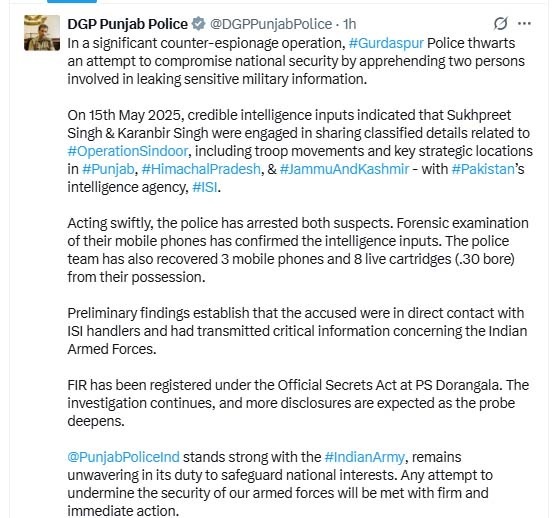556x518 pixels.
Task: Visit the @PunjabPoliceInd mention
Action: pyautogui.click(x=123, y=457)
